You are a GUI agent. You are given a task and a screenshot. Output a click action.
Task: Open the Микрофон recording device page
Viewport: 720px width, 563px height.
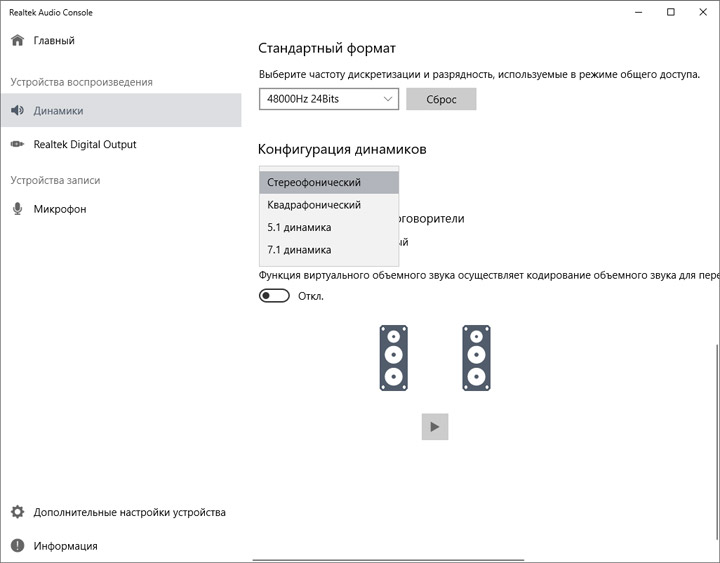[x=60, y=209]
